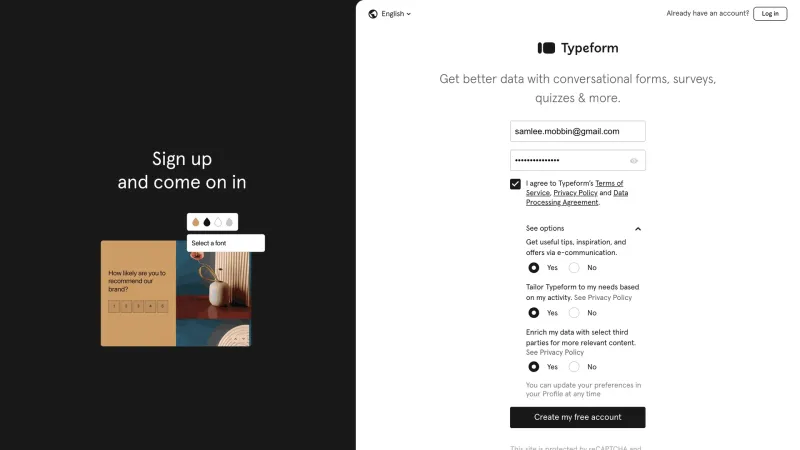This screenshot has height=450, width=800.
Task: Open See Privacy Policy under Enrich my data
Action: click(x=555, y=353)
